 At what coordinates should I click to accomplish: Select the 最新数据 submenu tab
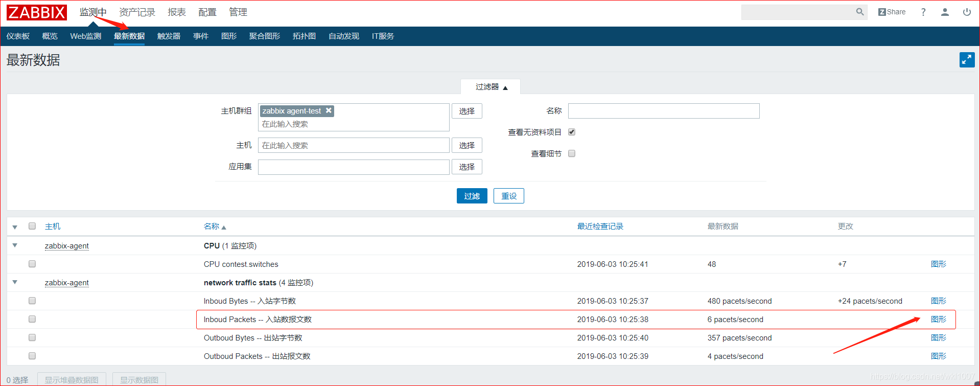tap(129, 36)
